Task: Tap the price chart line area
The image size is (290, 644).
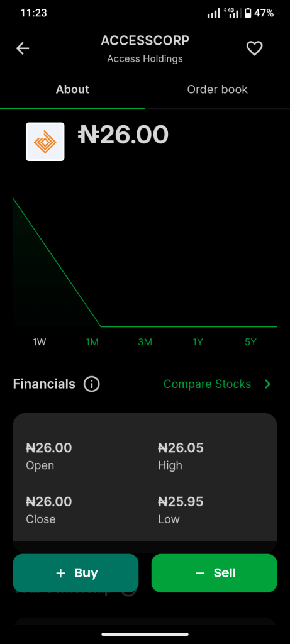Action: tap(145, 263)
